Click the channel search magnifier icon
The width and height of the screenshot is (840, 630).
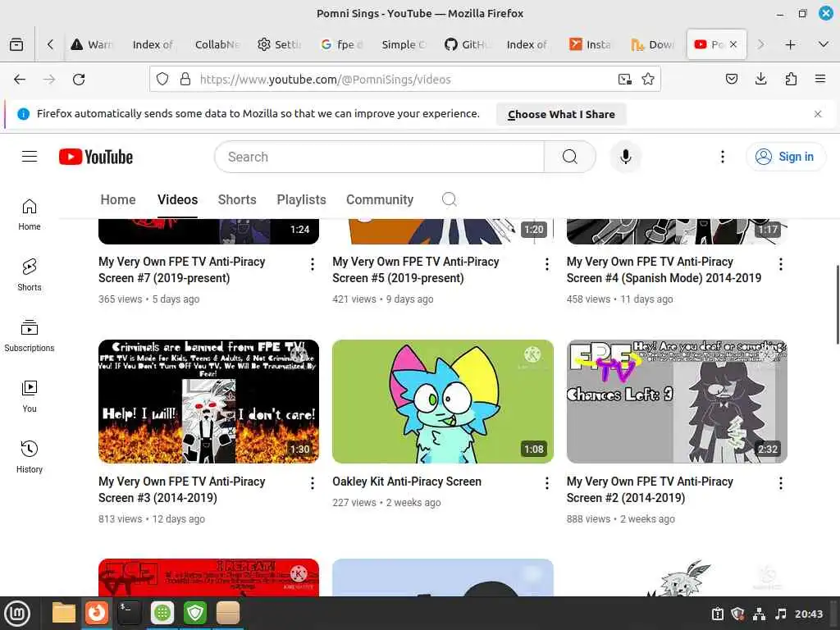point(450,200)
